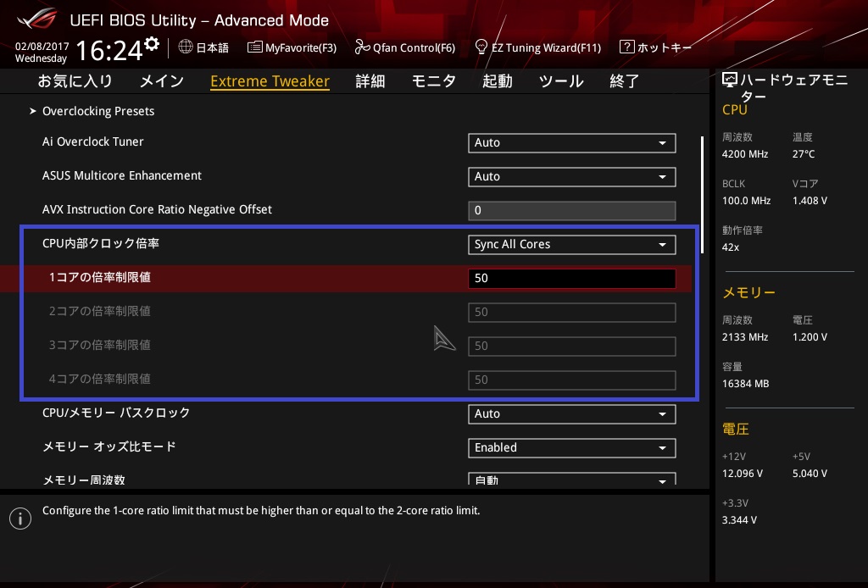Viewport: 868px width, 588px height.
Task: Switch to the モニタ tab
Action: tap(434, 81)
